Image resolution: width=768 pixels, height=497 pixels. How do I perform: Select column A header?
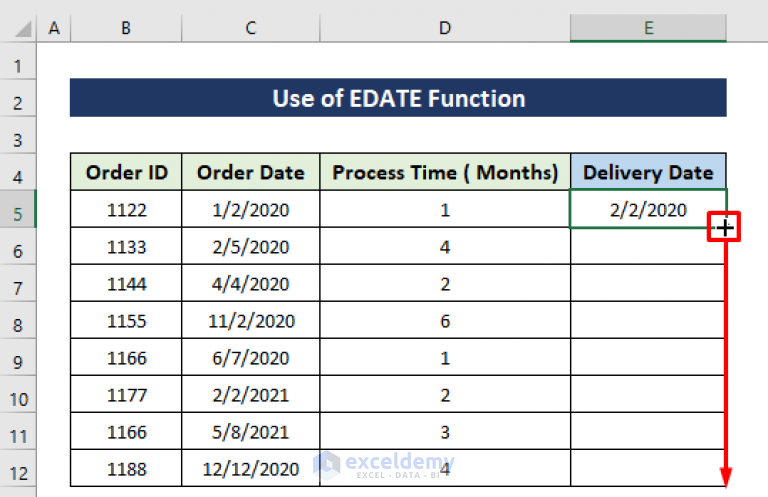coord(54,28)
